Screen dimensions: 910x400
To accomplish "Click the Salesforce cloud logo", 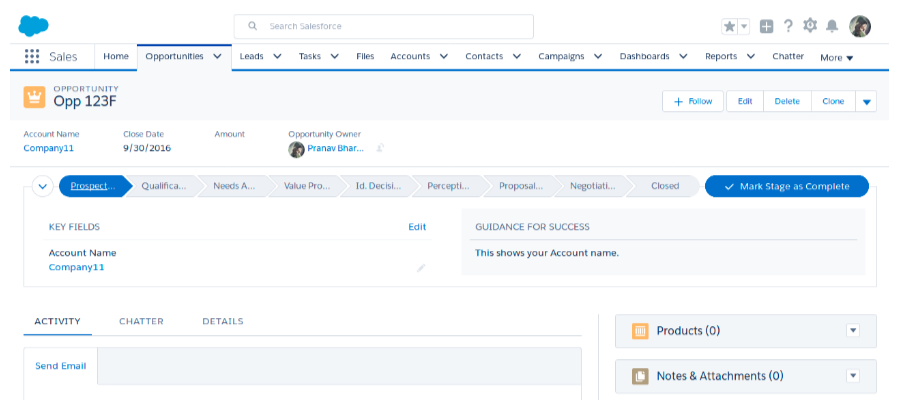I will point(34,26).
